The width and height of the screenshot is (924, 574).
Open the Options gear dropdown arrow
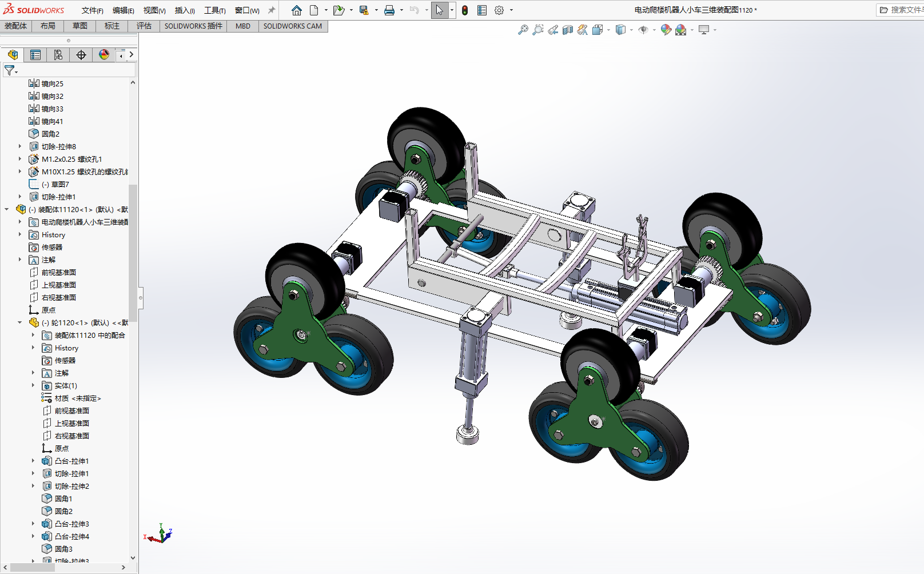coord(511,10)
